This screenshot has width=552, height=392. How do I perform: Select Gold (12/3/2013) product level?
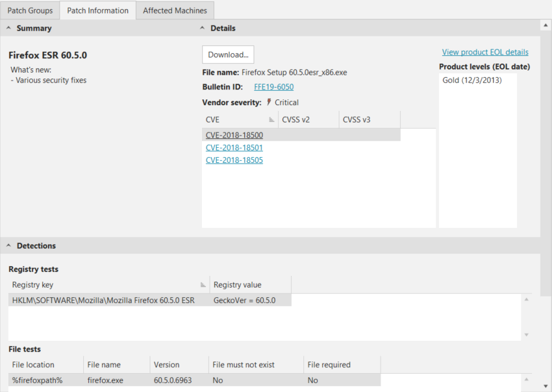pos(472,80)
